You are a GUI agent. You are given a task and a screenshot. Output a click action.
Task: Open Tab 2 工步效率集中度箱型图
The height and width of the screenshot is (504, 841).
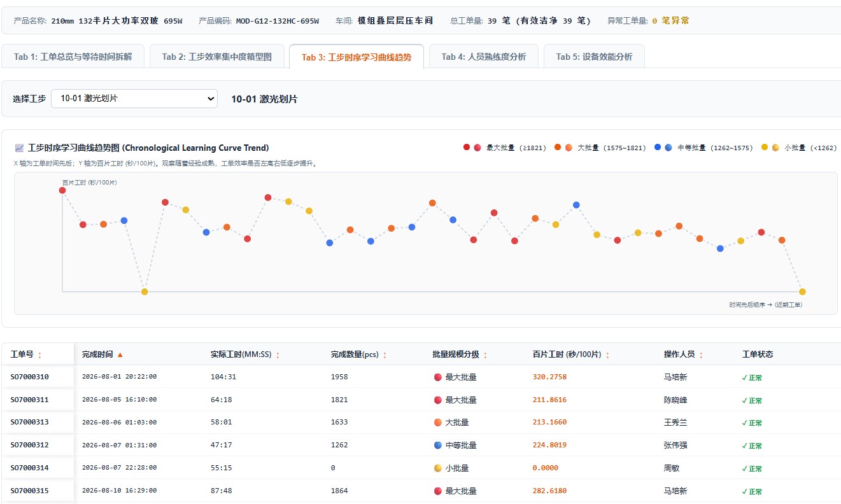pyautogui.click(x=216, y=57)
